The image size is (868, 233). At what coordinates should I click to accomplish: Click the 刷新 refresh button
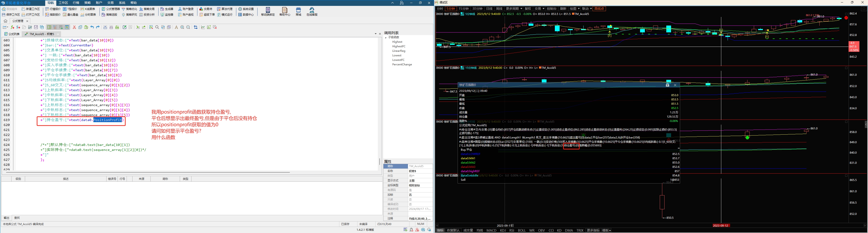(x=563, y=9)
